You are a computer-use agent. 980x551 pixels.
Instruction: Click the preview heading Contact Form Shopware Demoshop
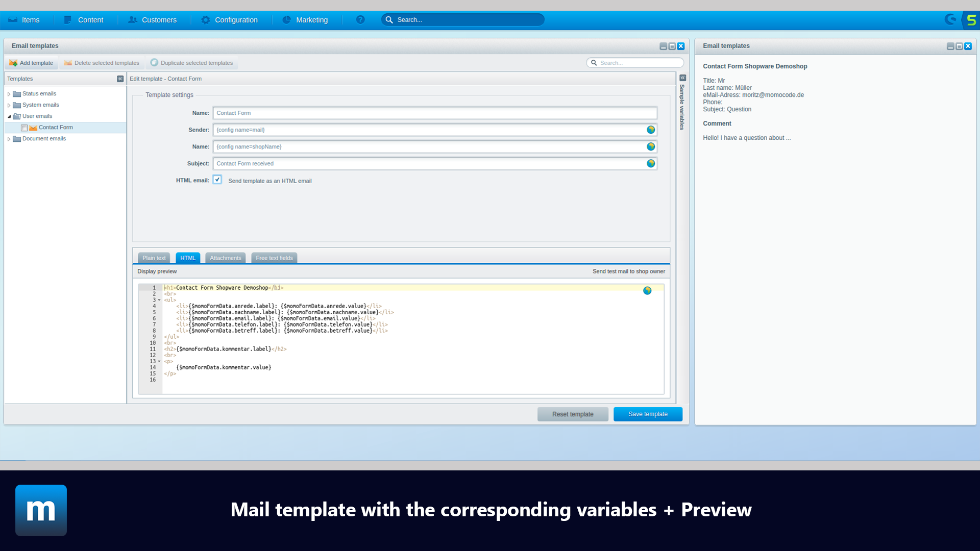coord(755,66)
